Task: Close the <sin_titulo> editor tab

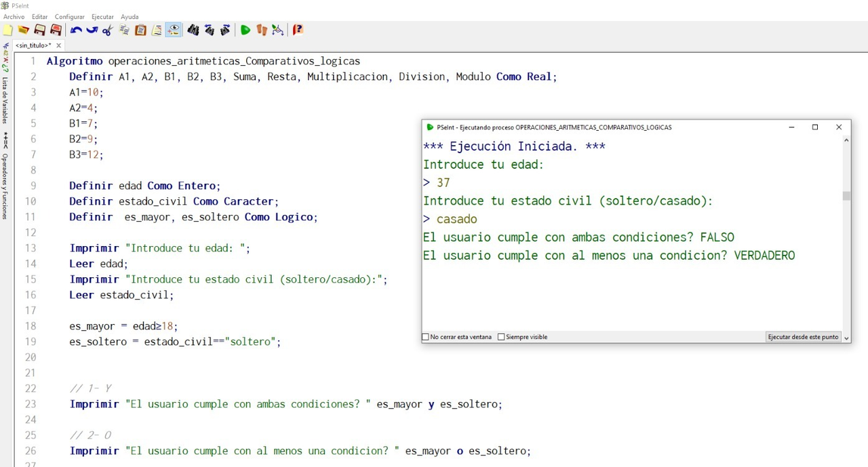Action: point(58,45)
